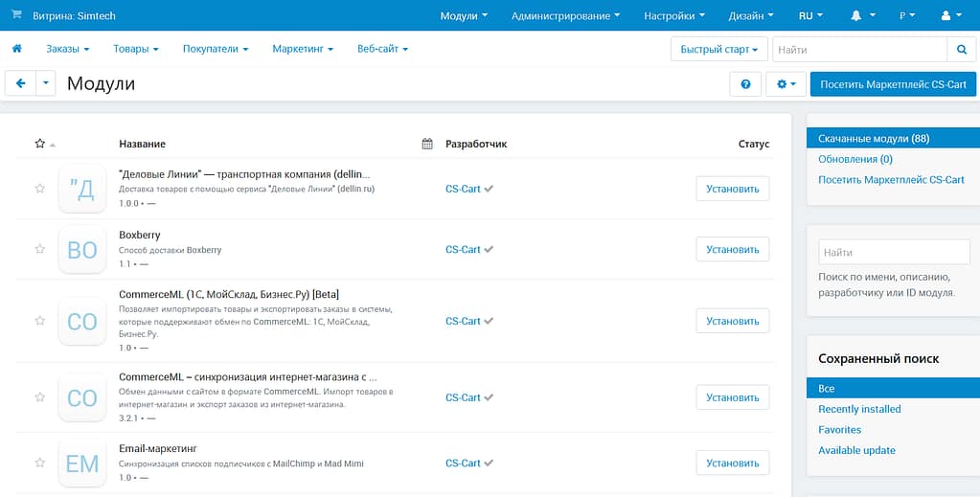The height and width of the screenshot is (497, 980).
Task: Star the Email-маркетинг module
Action: click(x=39, y=463)
